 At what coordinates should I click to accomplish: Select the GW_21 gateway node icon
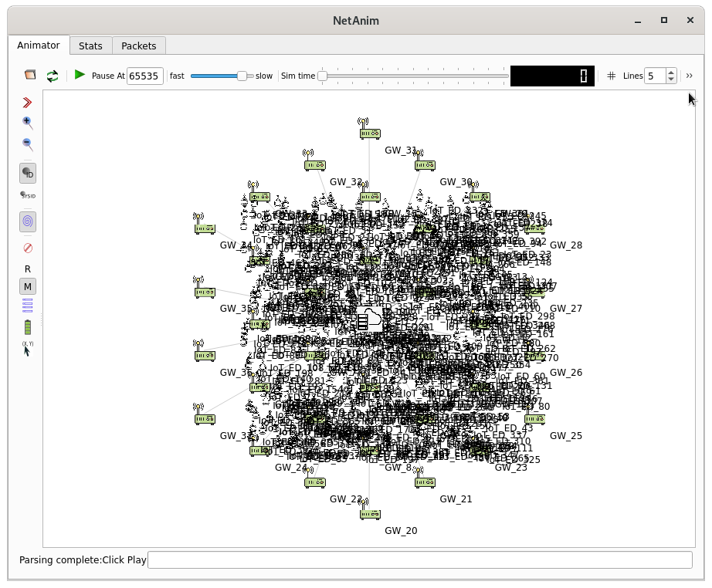pos(424,477)
